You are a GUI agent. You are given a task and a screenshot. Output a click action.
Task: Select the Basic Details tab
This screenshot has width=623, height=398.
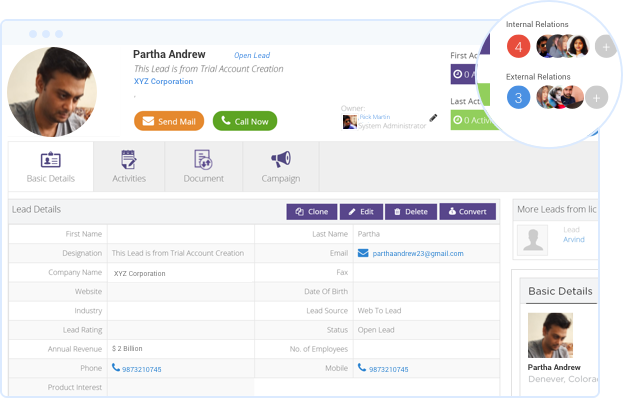50,166
